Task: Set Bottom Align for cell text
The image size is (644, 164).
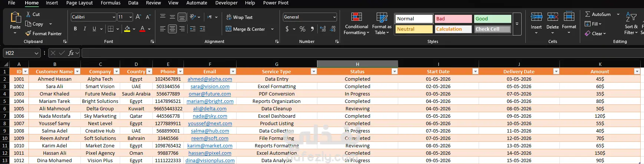Action: point(182,17)
